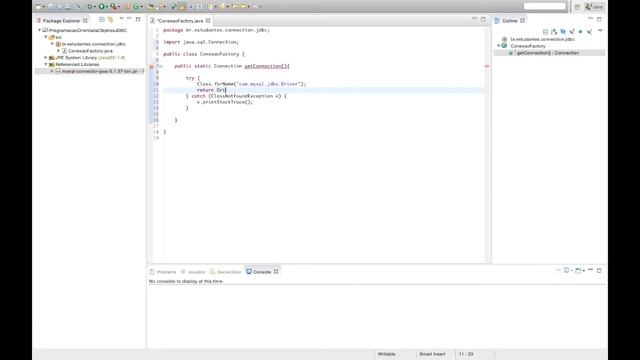This screenshot has width=640, height=360.
Task: Click the Last Edit Location toolbar icon
Action: click(x=235, y=7)
